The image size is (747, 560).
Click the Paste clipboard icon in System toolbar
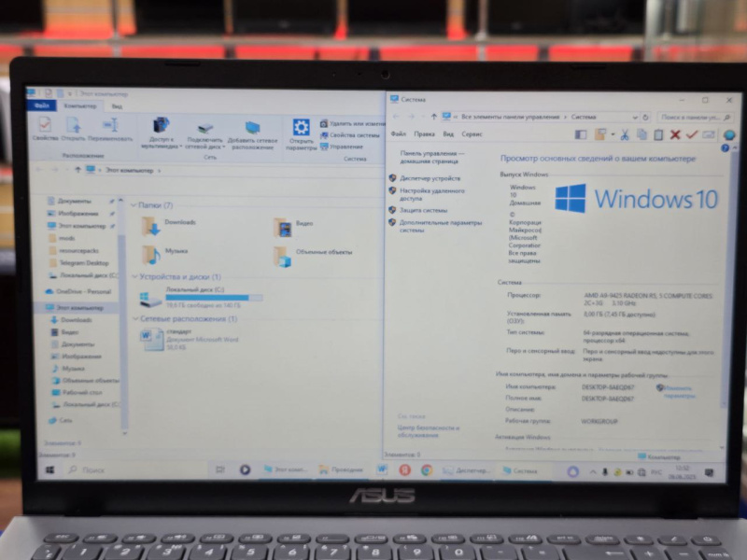658,134
